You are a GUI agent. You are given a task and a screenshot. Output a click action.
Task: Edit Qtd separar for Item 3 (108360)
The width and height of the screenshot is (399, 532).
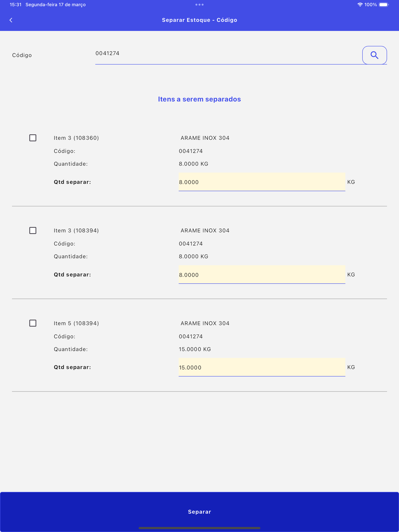[x=262, y=182]
